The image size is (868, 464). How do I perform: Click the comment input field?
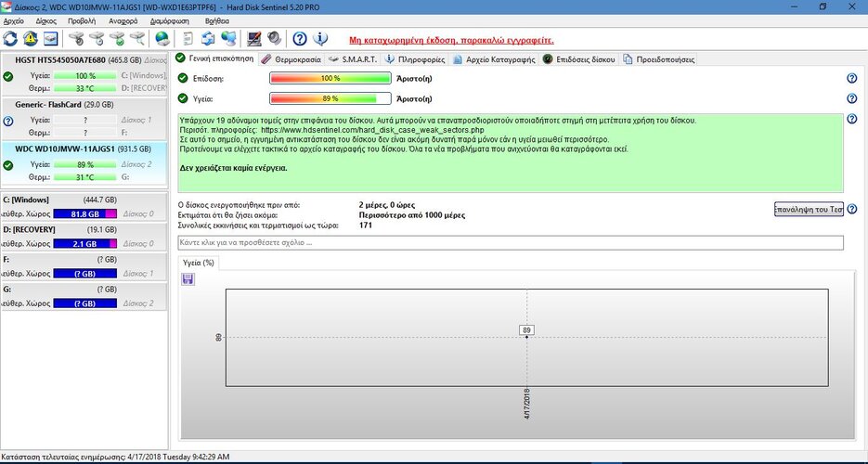(511, 243)
